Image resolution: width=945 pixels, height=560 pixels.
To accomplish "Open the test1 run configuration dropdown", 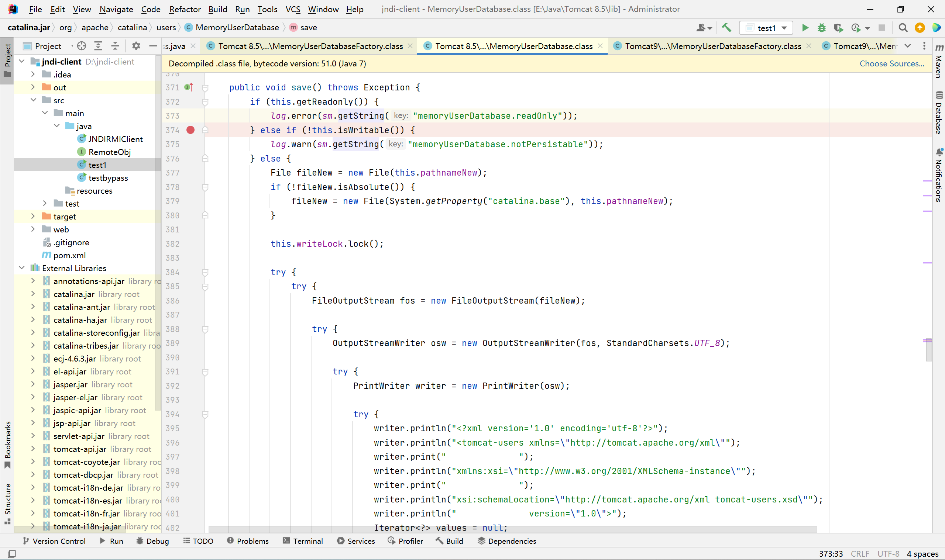I will (x=766, y=28).
